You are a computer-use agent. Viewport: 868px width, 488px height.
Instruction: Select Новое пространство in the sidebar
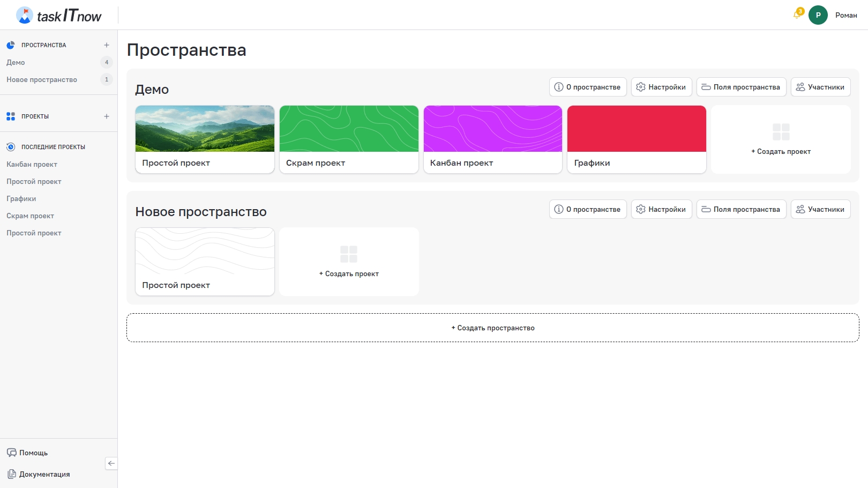[x=42, y=79]
